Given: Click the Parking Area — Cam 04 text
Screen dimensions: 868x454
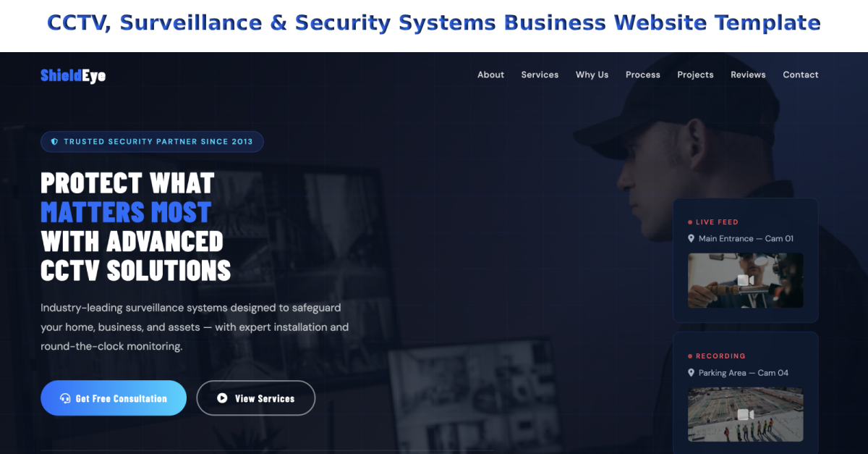Looking at the screenshot, I should point(744,373).
